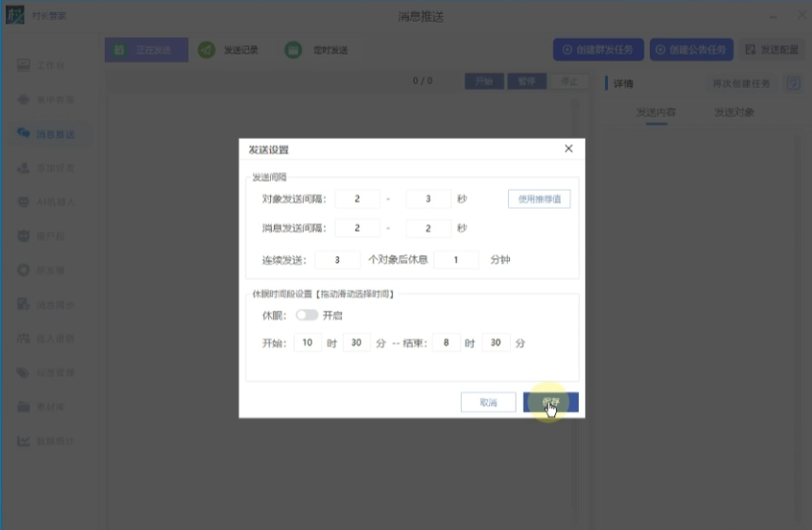This screenshot has height=530, width=812.
Task: Edit 对象发送间隔 minimum field showing 2
Action: (357, 199)
